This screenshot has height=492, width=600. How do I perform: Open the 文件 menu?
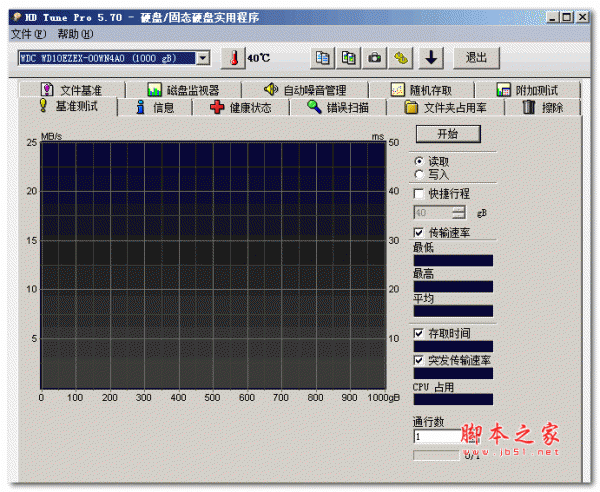coord(29,34)
